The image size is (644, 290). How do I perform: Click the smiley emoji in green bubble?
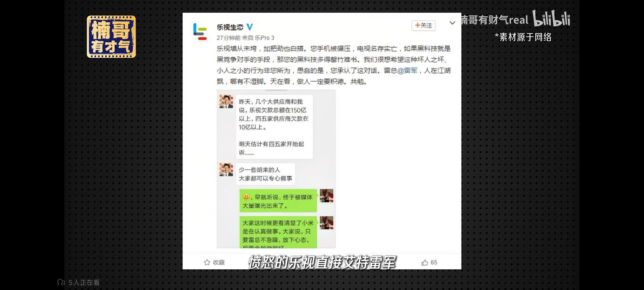[246, 197]
